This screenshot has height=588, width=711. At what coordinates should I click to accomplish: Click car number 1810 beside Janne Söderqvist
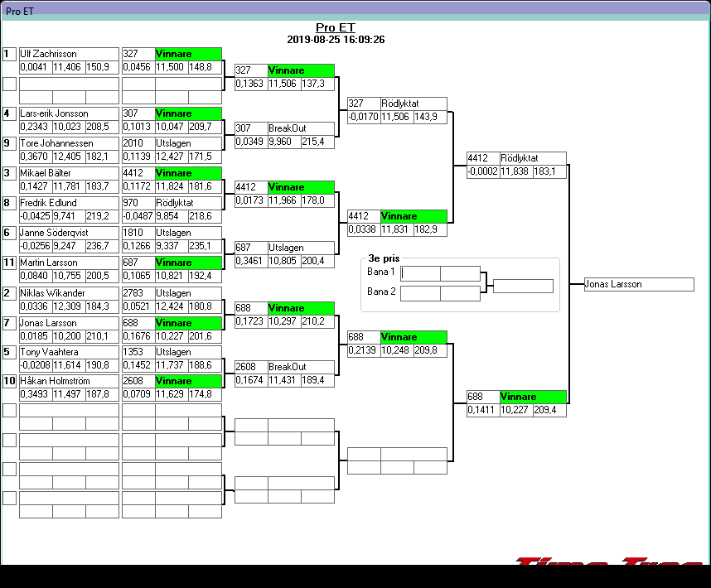[138, 233]
